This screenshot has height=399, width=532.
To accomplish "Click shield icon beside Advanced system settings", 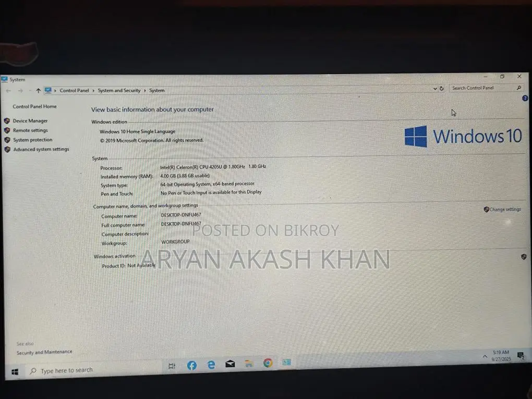I will tap(7, 149).
